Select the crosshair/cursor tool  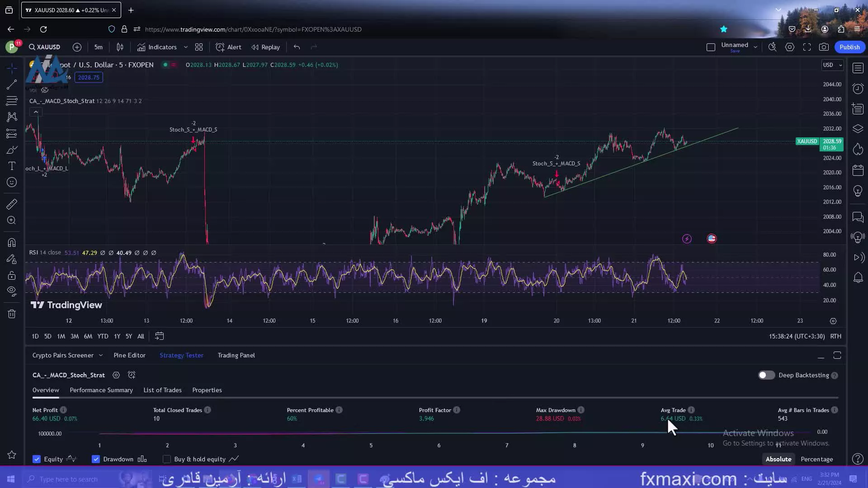click(x=11, y=67)
